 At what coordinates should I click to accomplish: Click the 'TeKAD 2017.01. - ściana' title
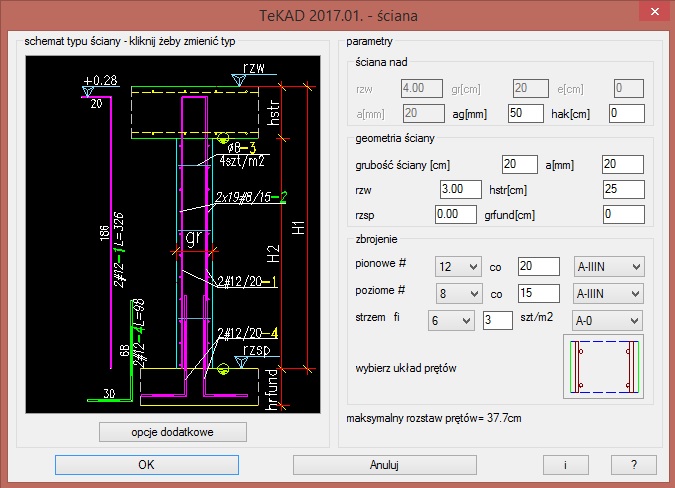(338, 15)
